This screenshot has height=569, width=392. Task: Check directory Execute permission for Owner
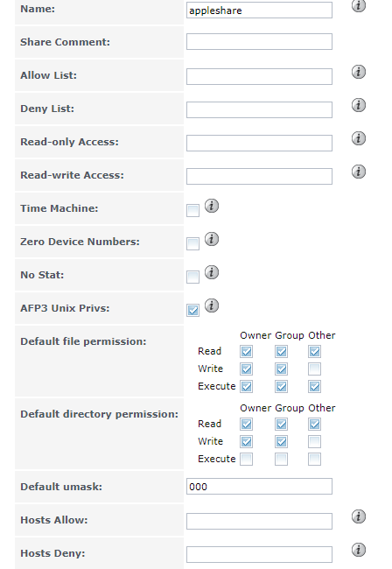click(246, 459)
